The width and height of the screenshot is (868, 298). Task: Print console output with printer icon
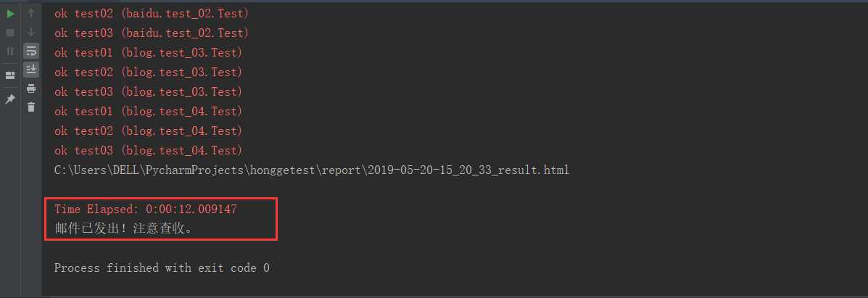point(31,88)
